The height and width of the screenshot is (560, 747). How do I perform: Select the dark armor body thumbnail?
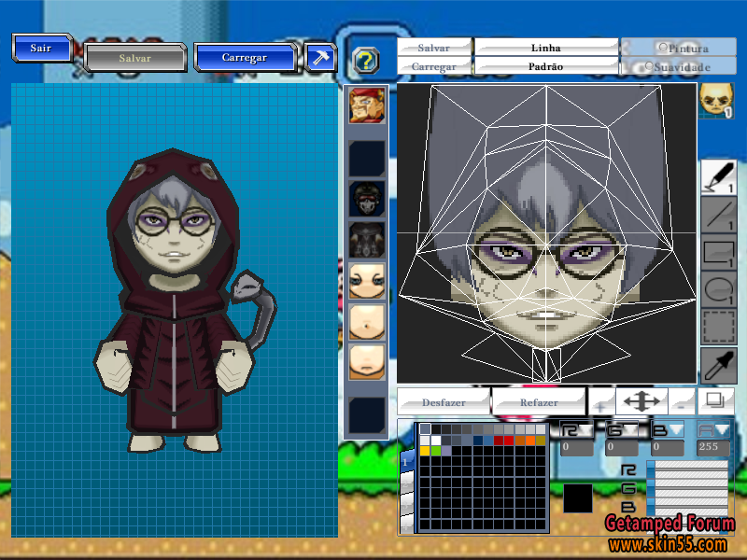(366, 240)
